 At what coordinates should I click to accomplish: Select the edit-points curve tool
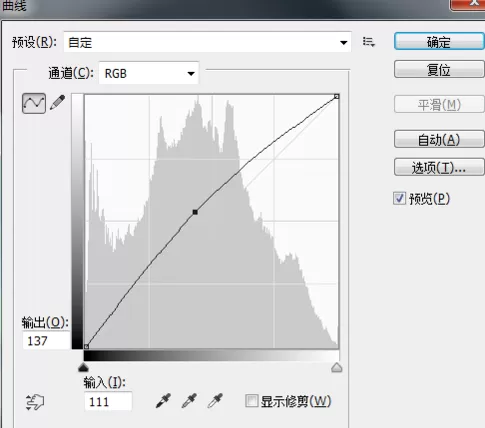[x=34, y=103]
